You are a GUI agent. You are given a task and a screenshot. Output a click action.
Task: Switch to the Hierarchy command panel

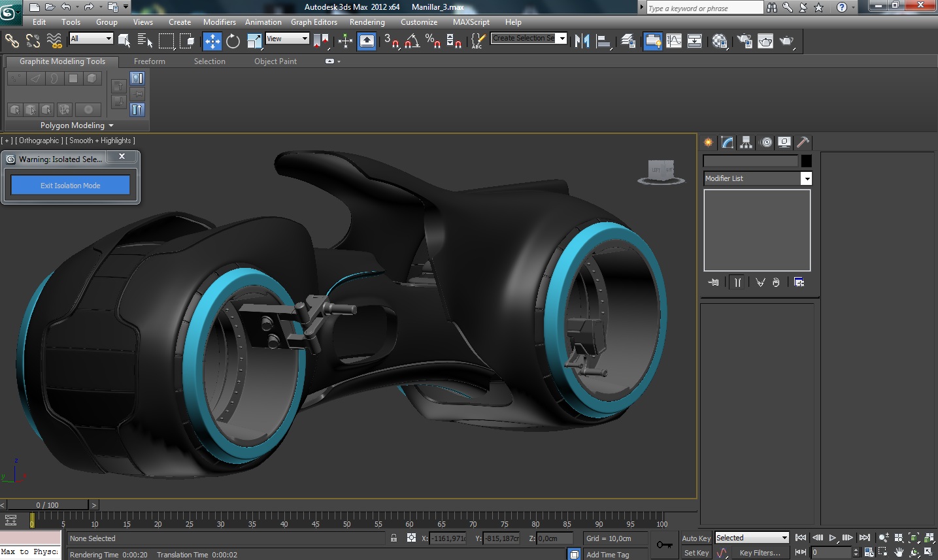[x=746, y=142]
